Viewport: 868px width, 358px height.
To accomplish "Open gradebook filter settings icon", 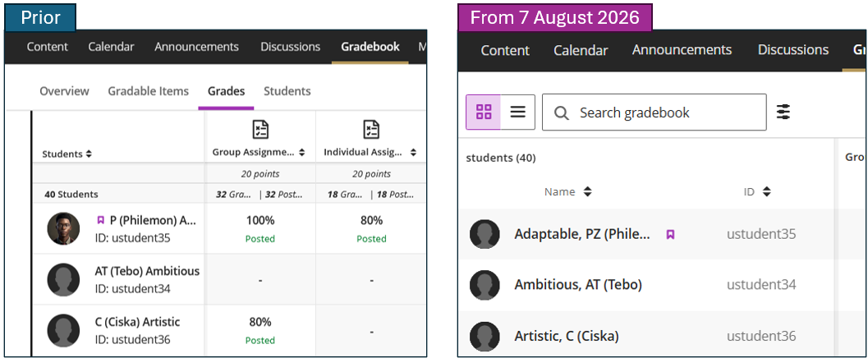I will click(x=783, y=112).
